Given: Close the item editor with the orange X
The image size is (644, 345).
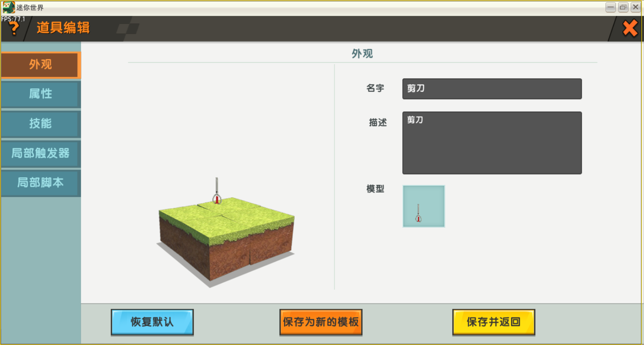Looking at the screenshot, I should tap(630, 28).
